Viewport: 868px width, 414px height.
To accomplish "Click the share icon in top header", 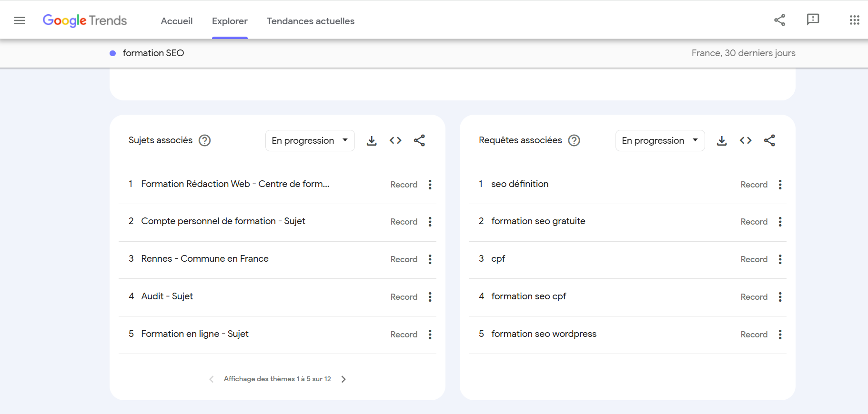I will pyautogui.click(x=779, y=20).
